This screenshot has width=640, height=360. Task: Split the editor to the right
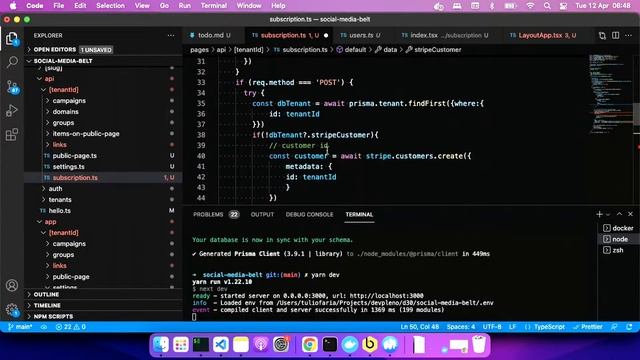tap(616, 36)
